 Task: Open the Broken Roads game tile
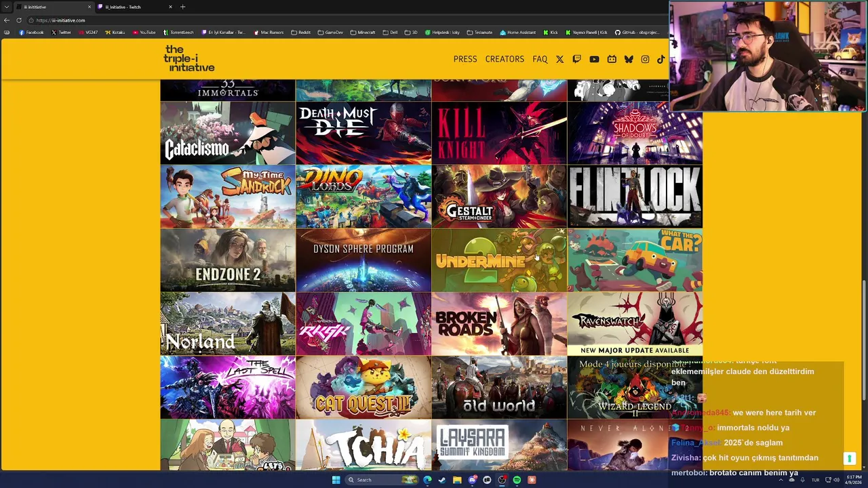pos(499,324)
